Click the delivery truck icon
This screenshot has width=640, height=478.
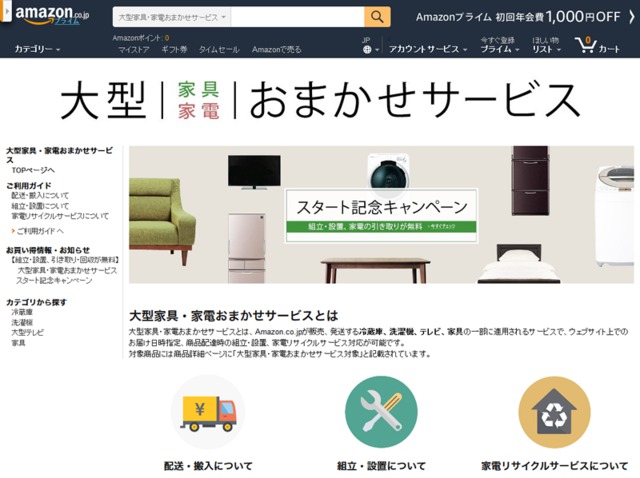[208, 412]
